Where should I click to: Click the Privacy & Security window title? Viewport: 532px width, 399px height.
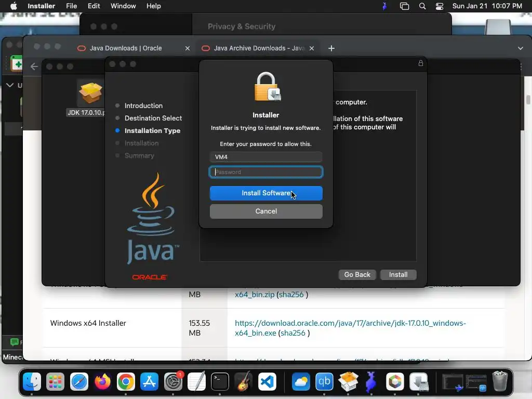coord(241,26)
